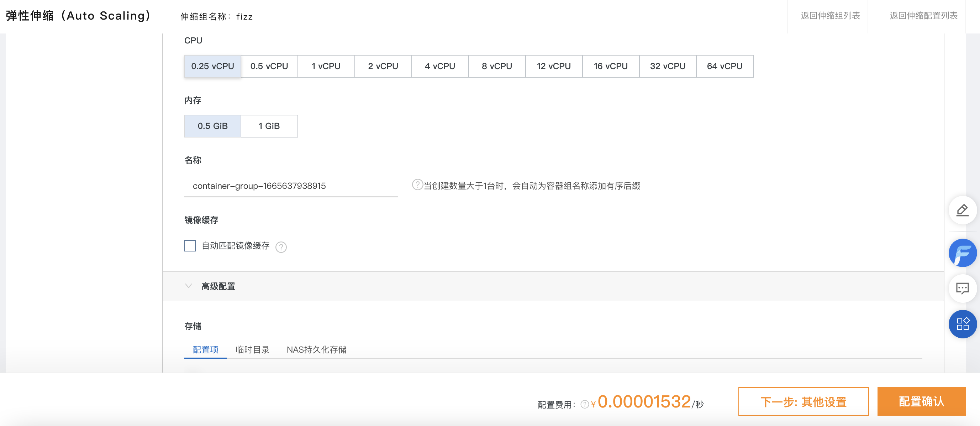This screenshot has width=980, height=426.
Task: Select 12 vCPU option
Action: pyautogui.click(x=554, y=66)
